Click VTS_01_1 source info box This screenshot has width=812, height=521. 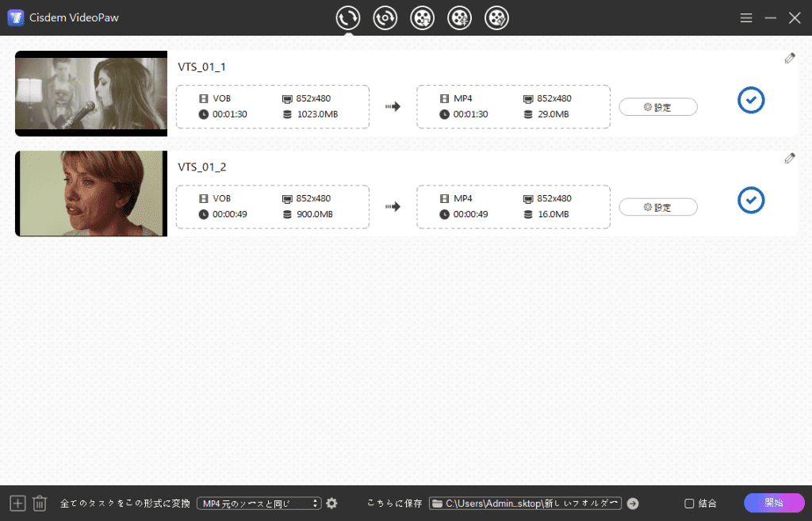click(273, 107)
